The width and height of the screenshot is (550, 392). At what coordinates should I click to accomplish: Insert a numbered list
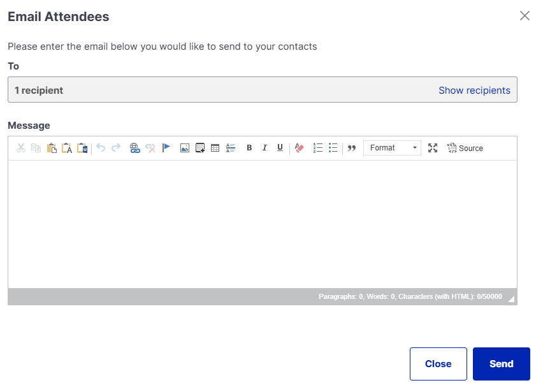coord(318,148)
